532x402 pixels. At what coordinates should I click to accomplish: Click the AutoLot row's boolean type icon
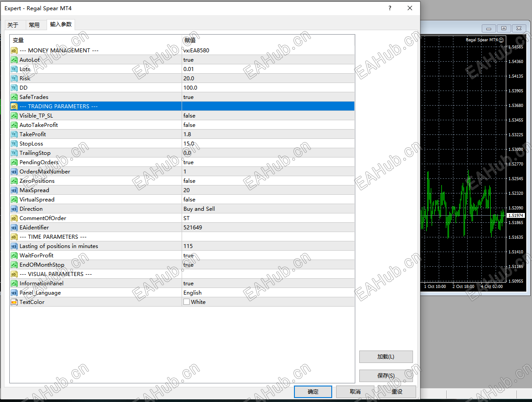pyautogui.click(x=14, y=60)
